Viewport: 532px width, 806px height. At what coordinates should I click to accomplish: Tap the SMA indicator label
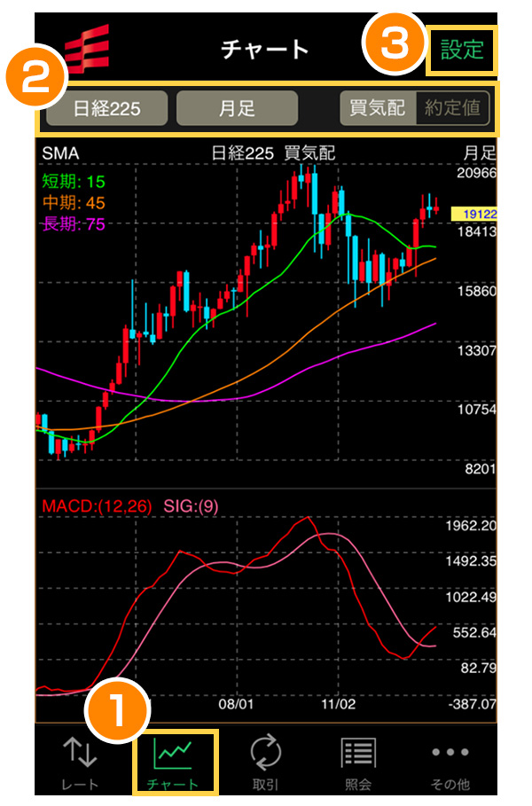(x=60, y=153)
